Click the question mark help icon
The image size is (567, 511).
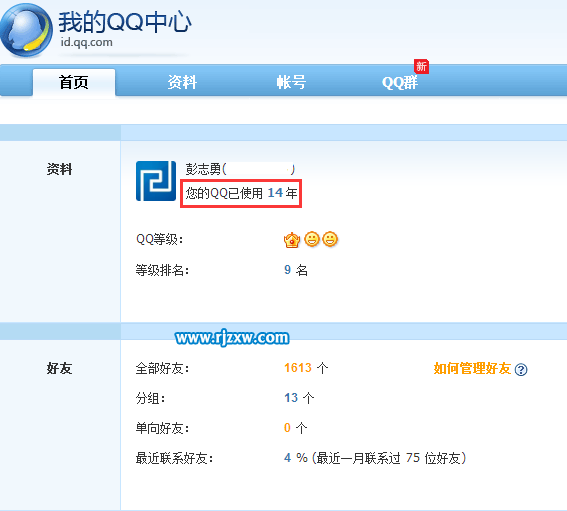(x=521, y=370)
